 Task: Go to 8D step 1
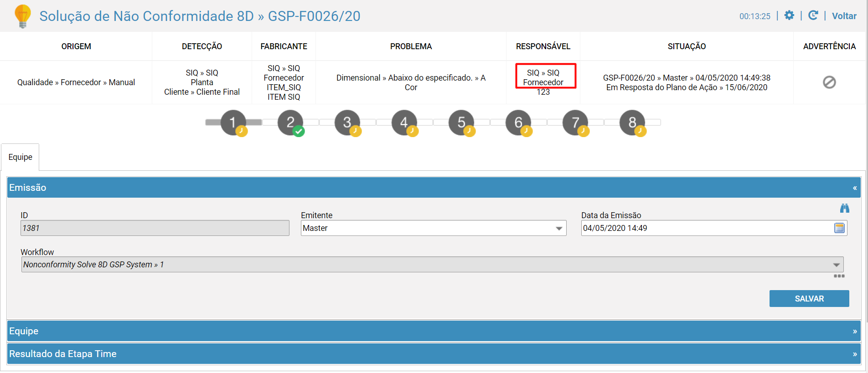tap(233, 123)
